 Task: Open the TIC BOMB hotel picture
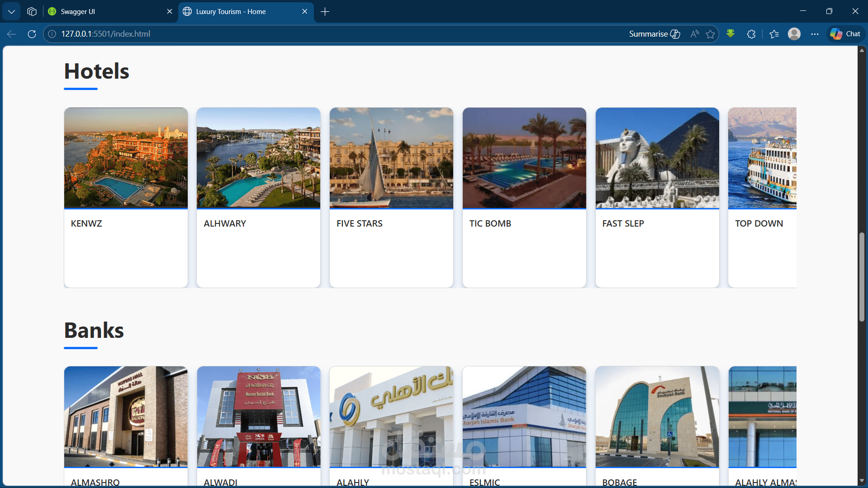(x=524, y=158)
